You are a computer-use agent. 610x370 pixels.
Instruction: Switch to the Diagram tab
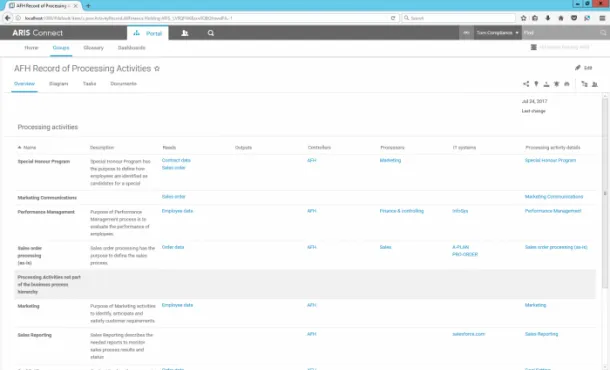(58, 84)
